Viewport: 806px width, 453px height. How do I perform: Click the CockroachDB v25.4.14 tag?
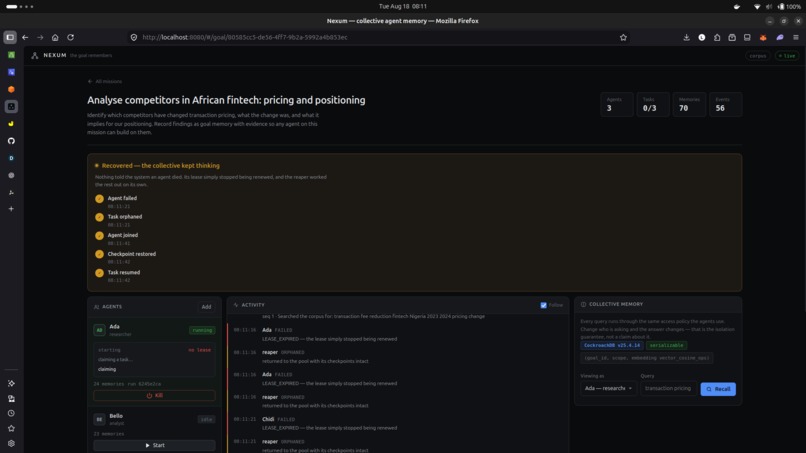coord(612,346)
